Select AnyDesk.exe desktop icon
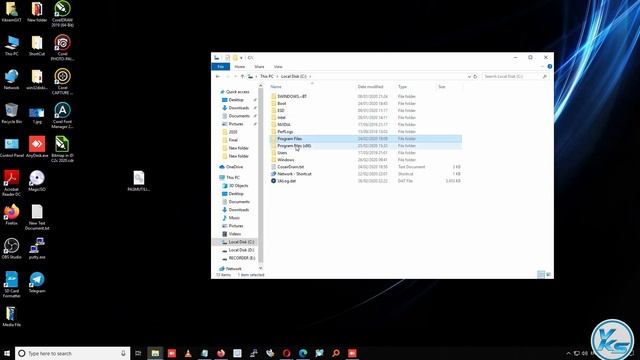 37,147
